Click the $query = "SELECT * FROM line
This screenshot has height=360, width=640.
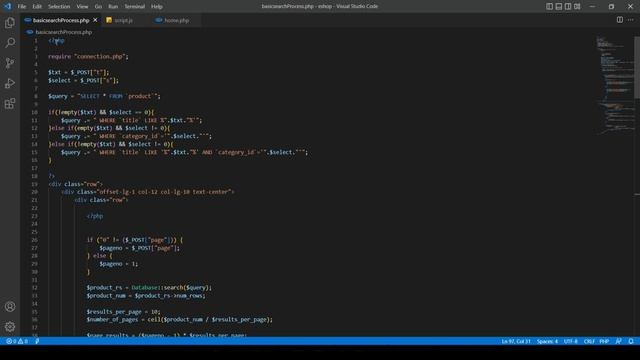point(104,96)
